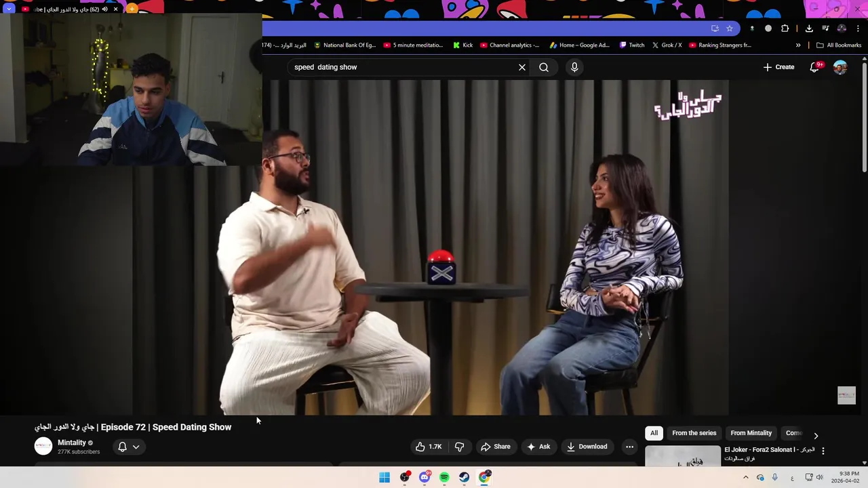This screenshot has width=868, height=488.
Task: Show more bookmarks via double chevron
Action: click(x=798, y=45)
